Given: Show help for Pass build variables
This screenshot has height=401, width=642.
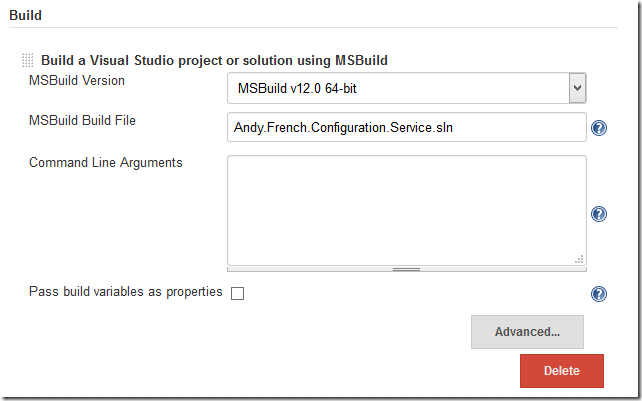Looking at the screenshot, I should point(599,294).
